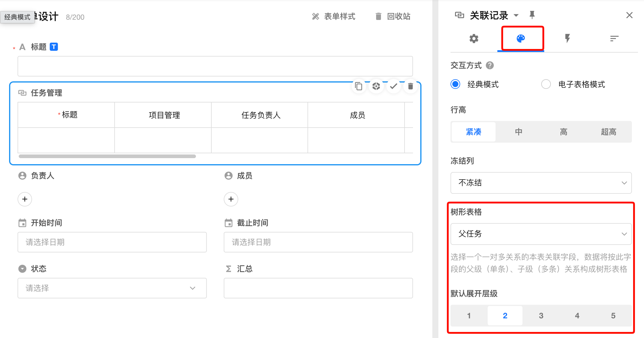
Task: Set default expand level to 1
Action: (x=469, y=316)
